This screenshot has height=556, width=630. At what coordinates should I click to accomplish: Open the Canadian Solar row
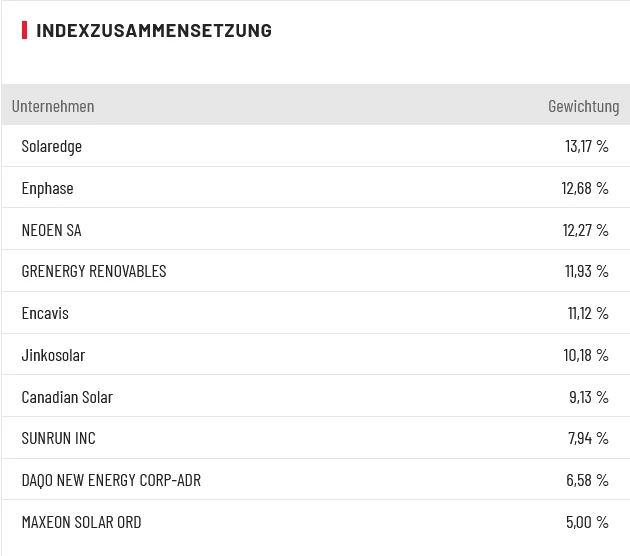(x=67, y=397)
